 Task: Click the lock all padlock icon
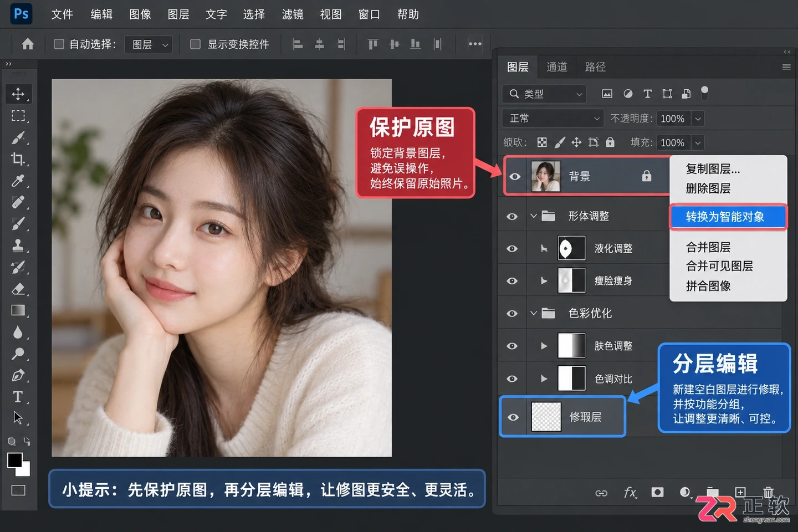[x=610, y=142]
